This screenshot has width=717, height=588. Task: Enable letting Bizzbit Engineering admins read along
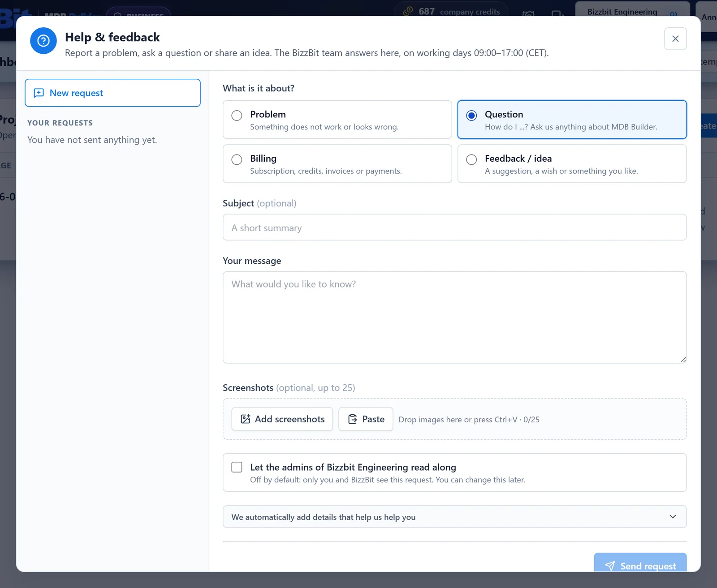(237, 467)
